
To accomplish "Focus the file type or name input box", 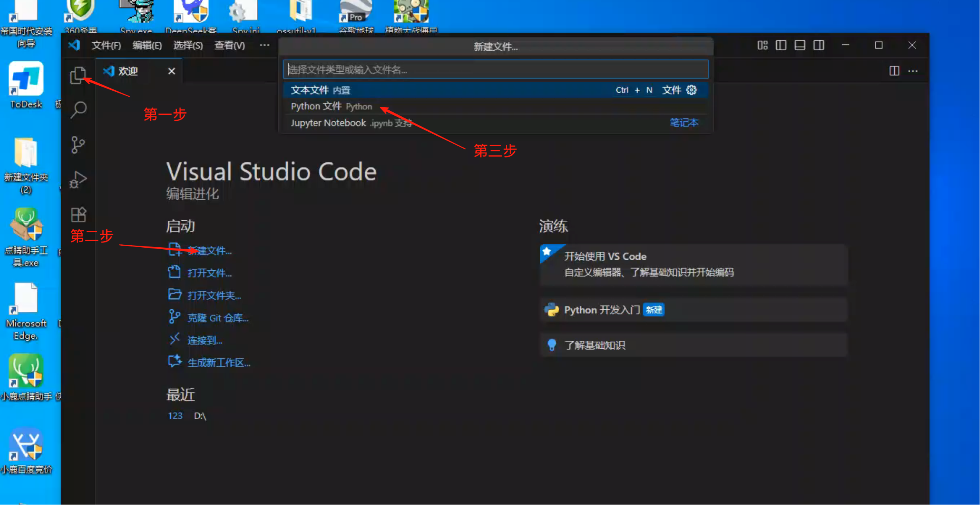I will 496,70.
